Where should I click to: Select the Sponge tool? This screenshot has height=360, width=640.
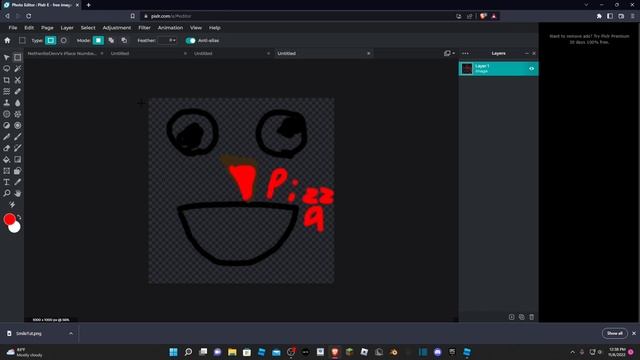[18, 125]
